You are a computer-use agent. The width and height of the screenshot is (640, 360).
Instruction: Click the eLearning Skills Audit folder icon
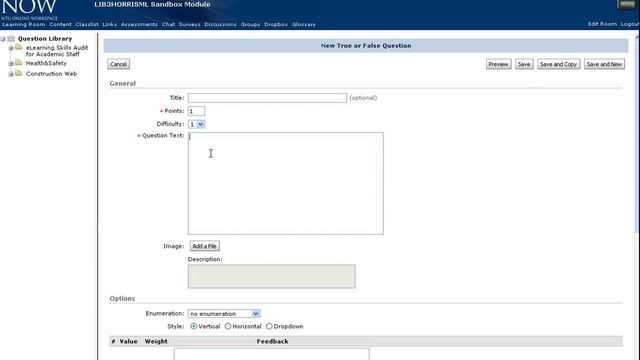[x=18, y=47]
